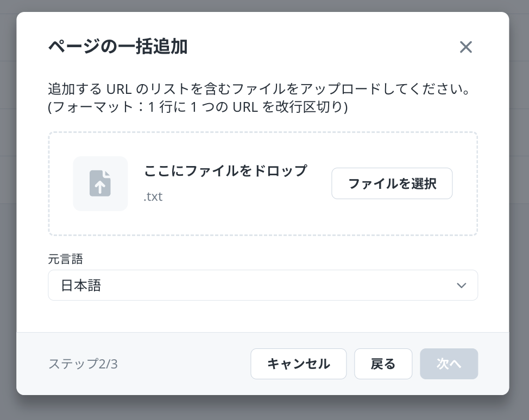Image resolution: width=529 pixels, height=420 pixels.
Task: Click the grey footer bar beside ステップ2/3
Action: 185,364
